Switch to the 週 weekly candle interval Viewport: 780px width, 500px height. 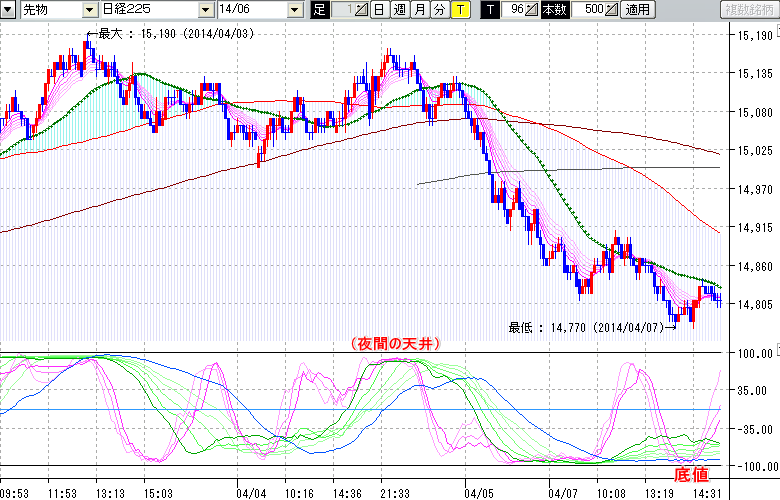pyautogui.click(x=399, y=10)
